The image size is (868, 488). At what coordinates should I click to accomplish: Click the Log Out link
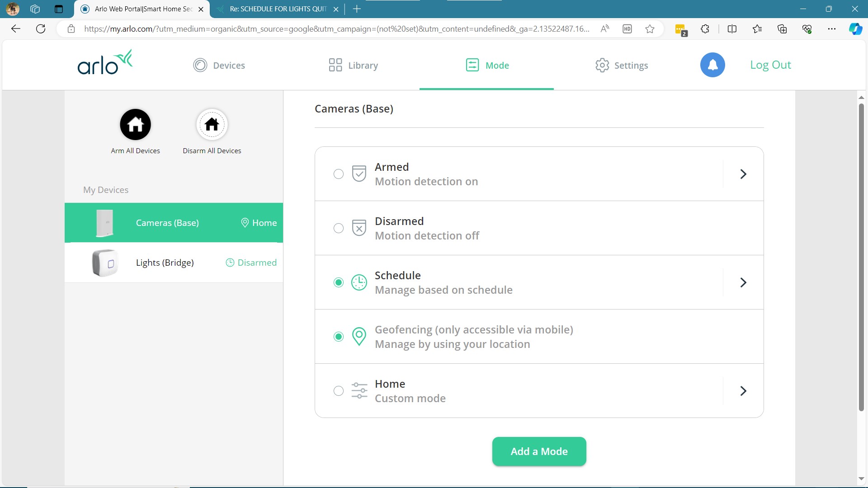(x=770, y=65)
